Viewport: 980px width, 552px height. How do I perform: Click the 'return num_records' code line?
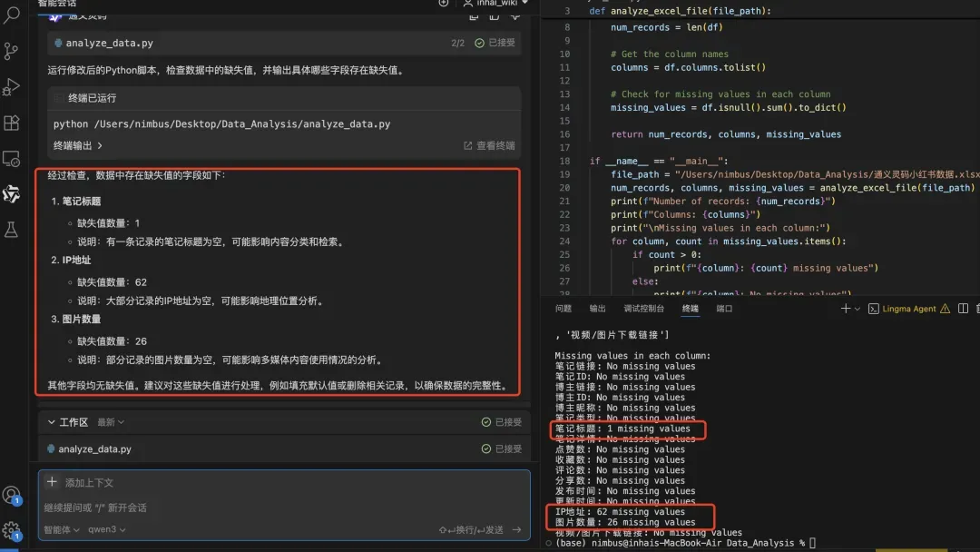tap(726, 134)
